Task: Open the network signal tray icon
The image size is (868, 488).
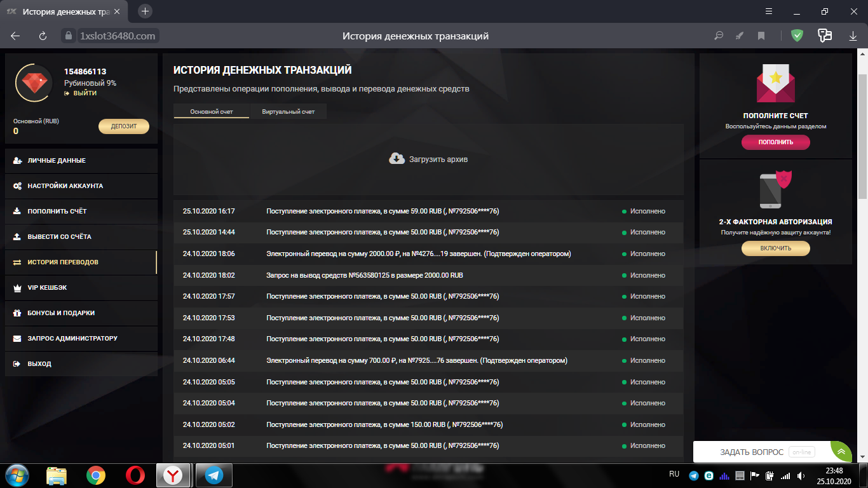Action: 785,475
